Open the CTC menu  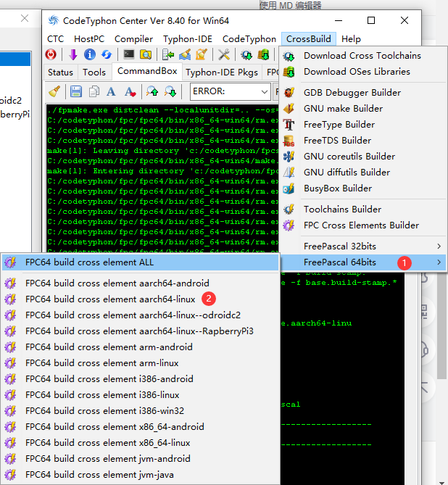pos(55,39)
